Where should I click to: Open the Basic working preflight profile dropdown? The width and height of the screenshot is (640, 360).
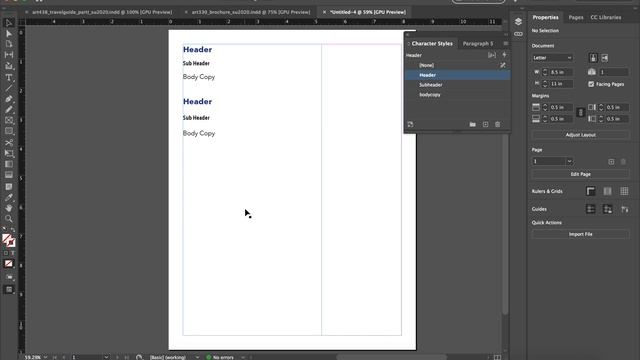(198, 357)
